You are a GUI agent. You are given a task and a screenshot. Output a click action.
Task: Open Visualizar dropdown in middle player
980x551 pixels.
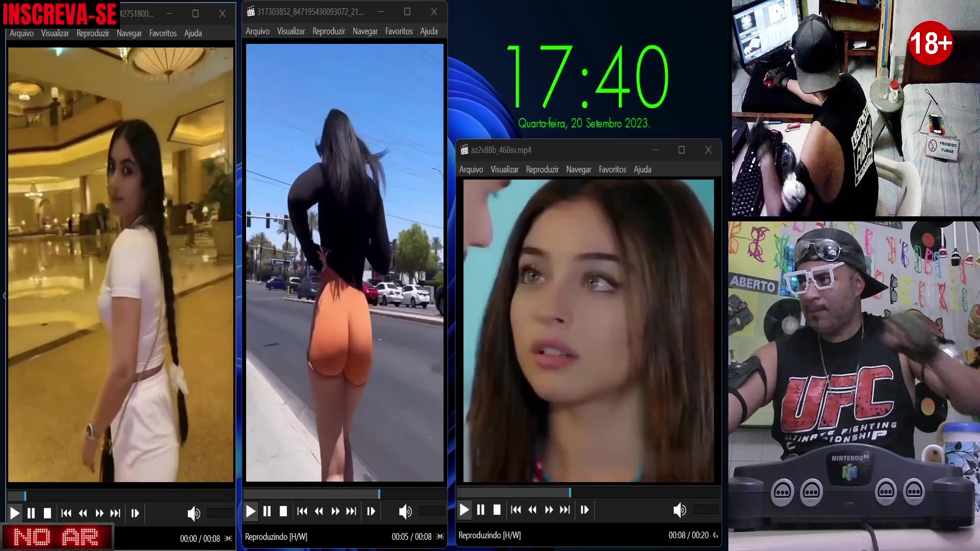(290, 31)
